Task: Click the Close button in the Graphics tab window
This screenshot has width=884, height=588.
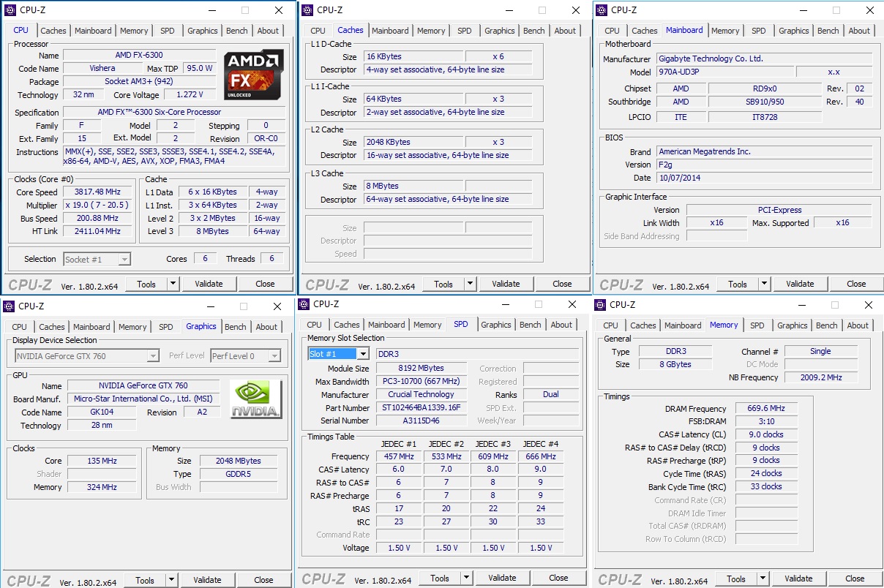Action: [x=263, y=580]
